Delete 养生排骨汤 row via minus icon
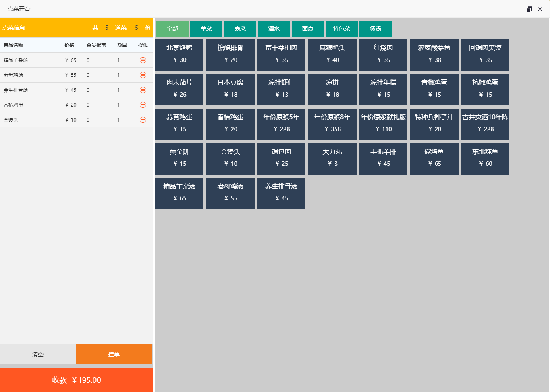The height and width of the screenshot is (392, 550). 143,90
